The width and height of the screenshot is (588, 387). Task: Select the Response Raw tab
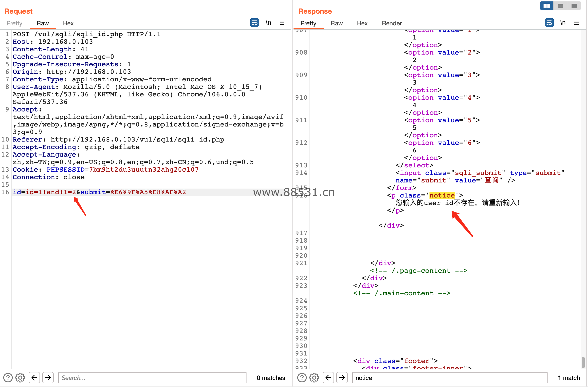coord(337,23)
